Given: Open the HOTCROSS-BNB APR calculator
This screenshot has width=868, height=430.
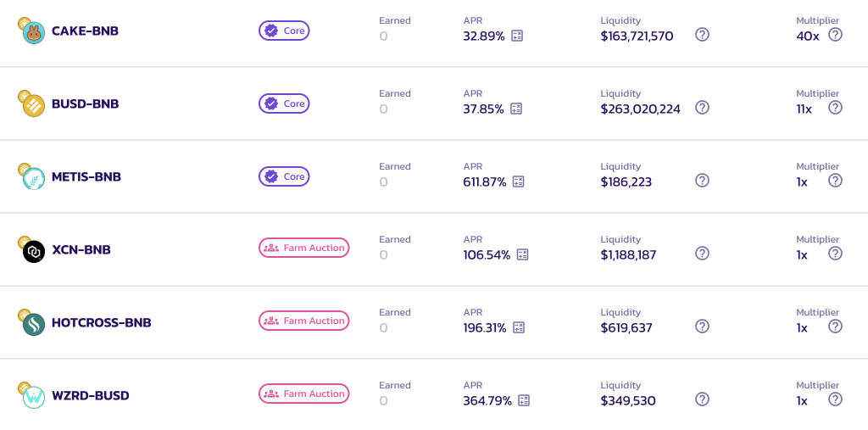Looking at the screenshot, I should point(518,327).
